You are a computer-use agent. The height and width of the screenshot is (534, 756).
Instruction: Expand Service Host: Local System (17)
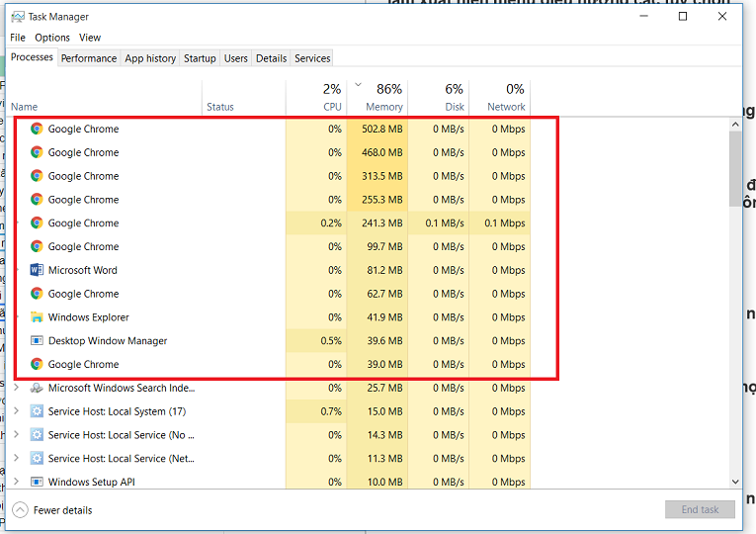coord(17,411)
